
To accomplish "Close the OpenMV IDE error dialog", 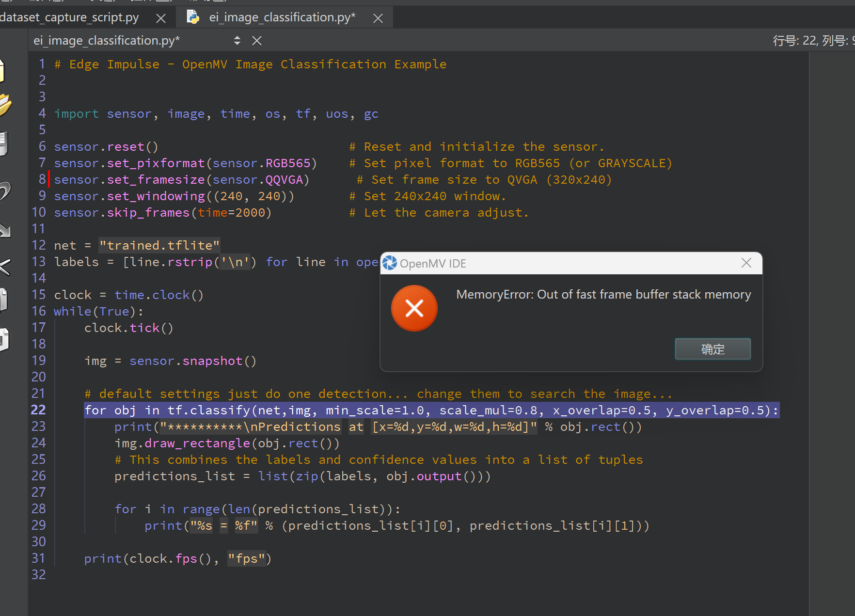I will tap(746, 263).
